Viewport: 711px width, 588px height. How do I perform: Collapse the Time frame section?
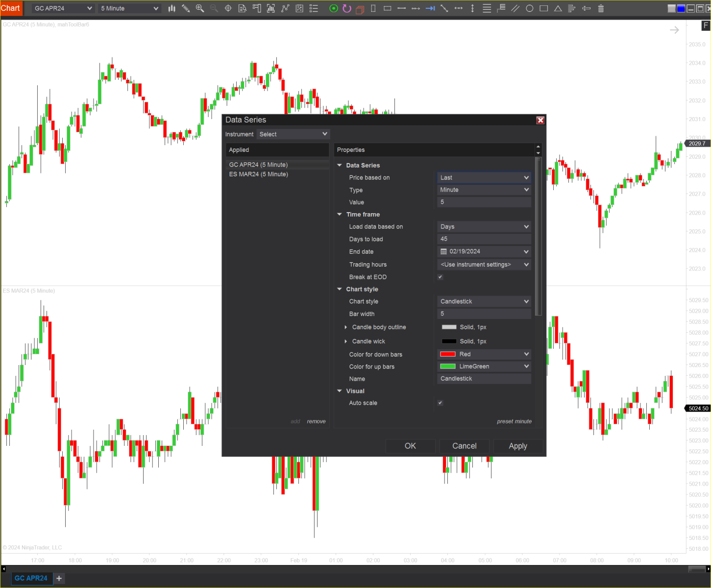(340, 214)
